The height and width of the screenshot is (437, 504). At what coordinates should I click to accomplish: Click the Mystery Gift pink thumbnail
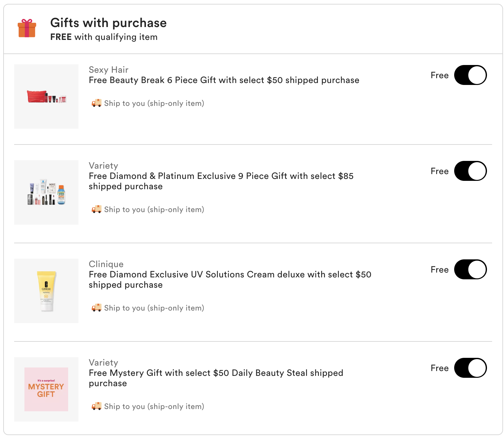coord(46,389)
